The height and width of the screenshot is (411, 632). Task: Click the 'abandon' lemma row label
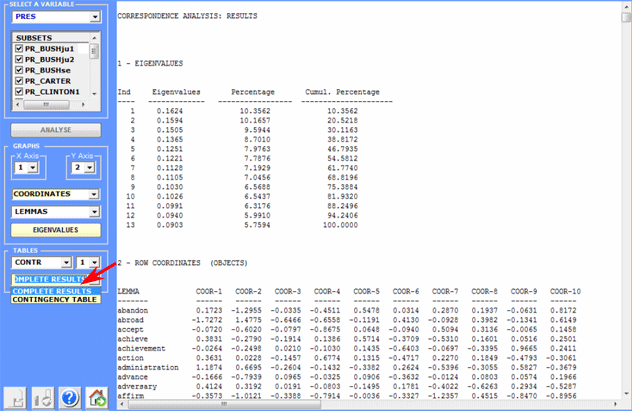(x=133, y=310)
